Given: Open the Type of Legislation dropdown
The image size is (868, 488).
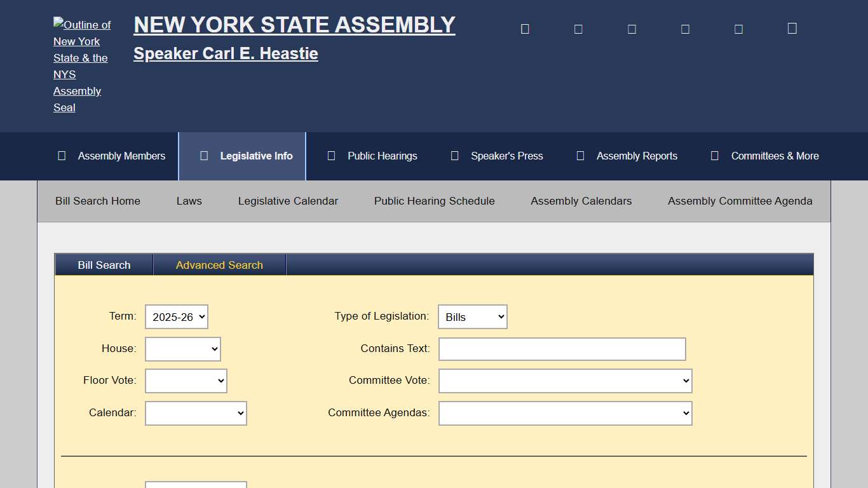Looking at the screenshot, I should 472,316.
